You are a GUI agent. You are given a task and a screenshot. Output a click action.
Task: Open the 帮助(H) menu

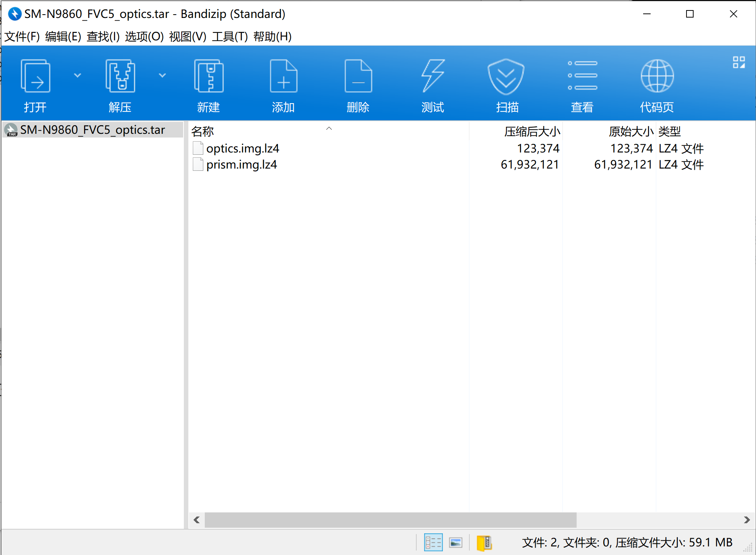tap(272, 37)
